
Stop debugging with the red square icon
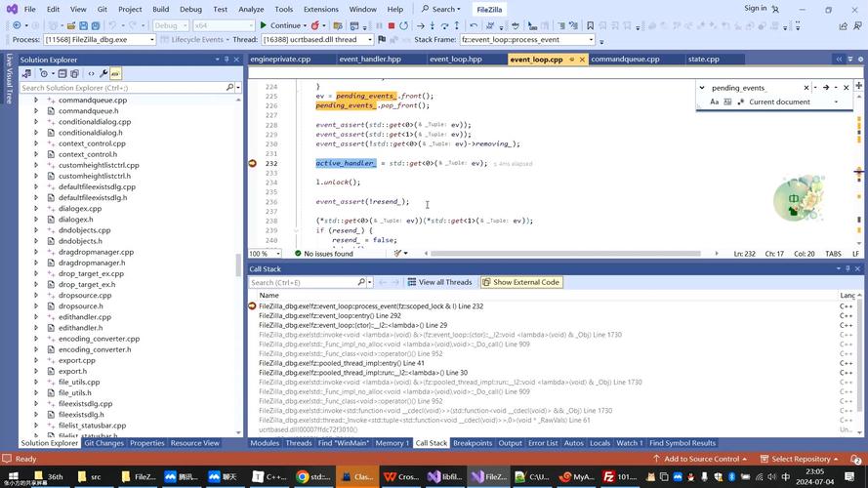coord(392,25)
